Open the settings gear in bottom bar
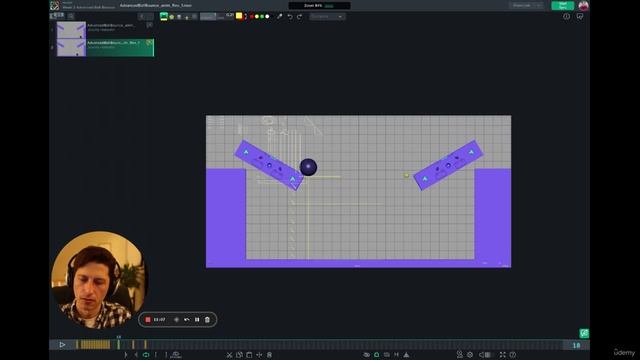This screenshot has width=640, height=360. tap(470, 355)
